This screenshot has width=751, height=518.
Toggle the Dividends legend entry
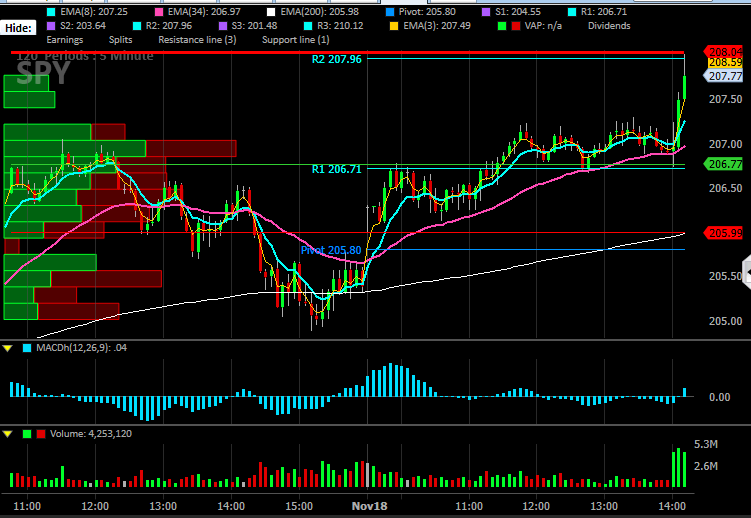click(609, 26)
